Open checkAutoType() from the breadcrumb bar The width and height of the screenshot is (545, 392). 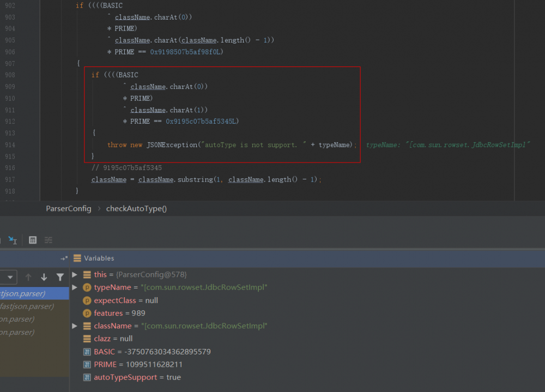pos(136,208)
